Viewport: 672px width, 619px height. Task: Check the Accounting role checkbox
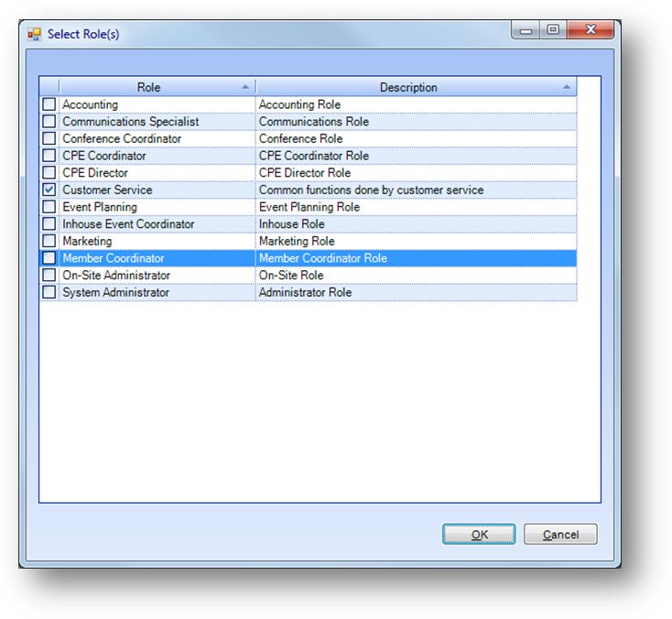(x=49, y=104)
